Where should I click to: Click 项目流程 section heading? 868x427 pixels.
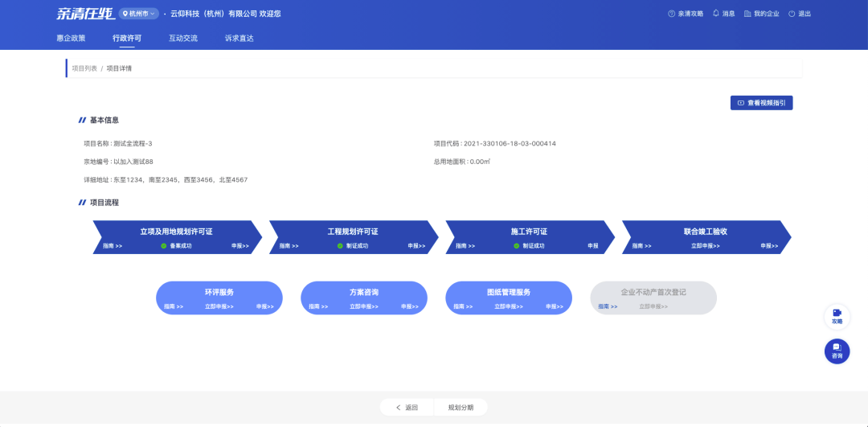click(104, 203)
